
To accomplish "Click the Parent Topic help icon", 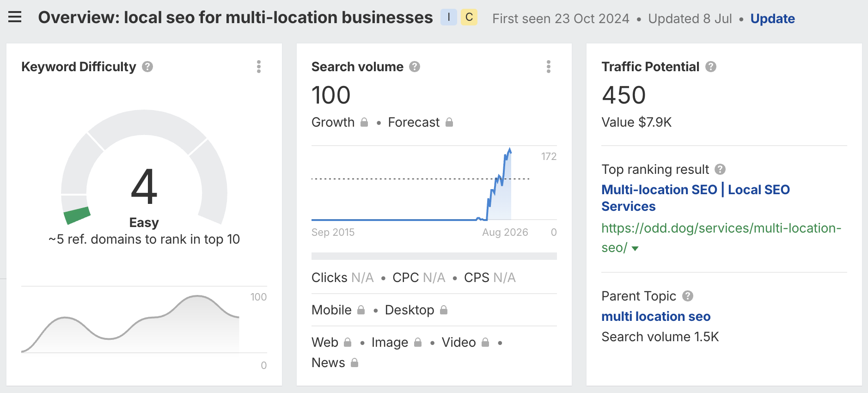I will 688,296.
